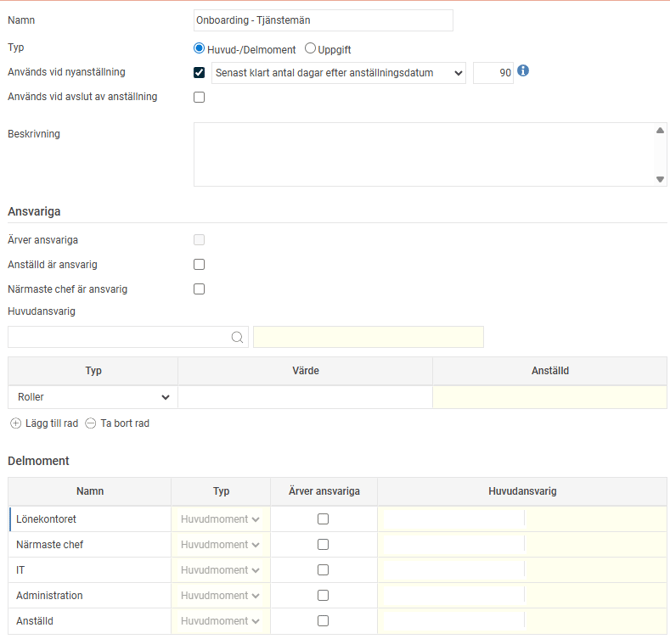Image resolution: width=670 pixels, height=639 pixels.
Task: Select the Huvud-/Delmoment radio button
Action: [x=200, y=48]
